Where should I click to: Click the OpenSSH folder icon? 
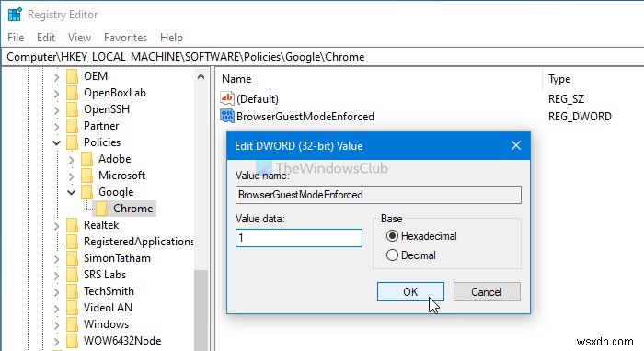pos(73,109)
